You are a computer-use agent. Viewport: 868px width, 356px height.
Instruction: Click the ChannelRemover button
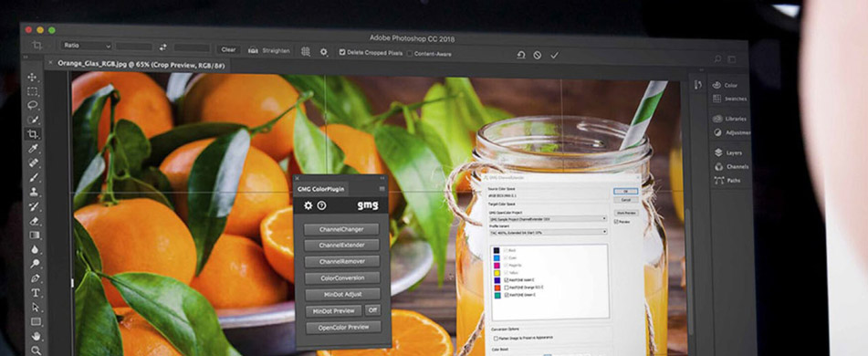(x=342, y=261)
